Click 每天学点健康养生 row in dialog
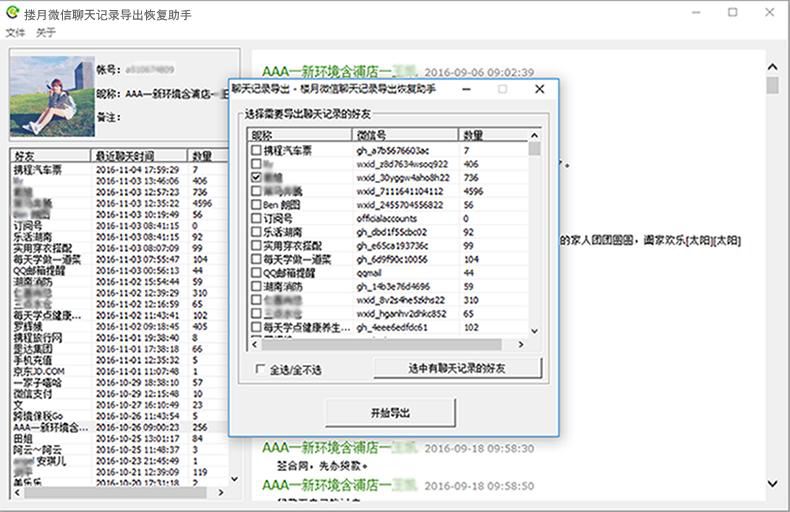 click(x=389, y=328)
